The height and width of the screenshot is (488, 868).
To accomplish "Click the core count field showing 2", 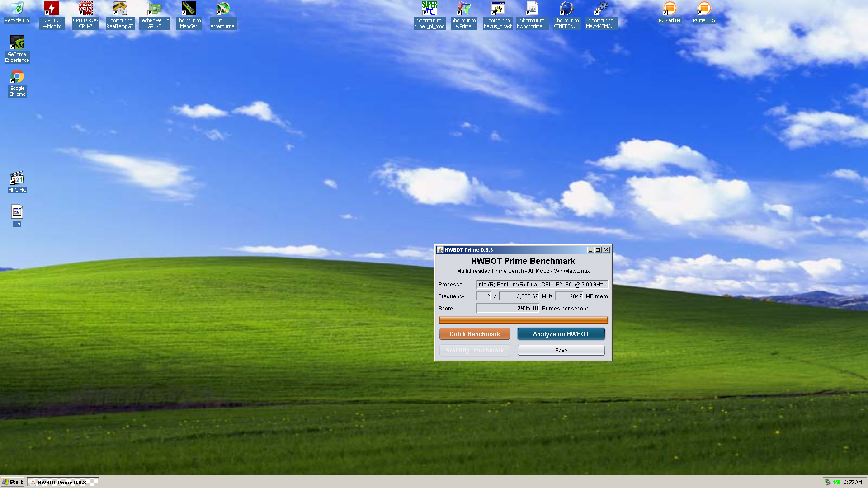I will 484,296.
